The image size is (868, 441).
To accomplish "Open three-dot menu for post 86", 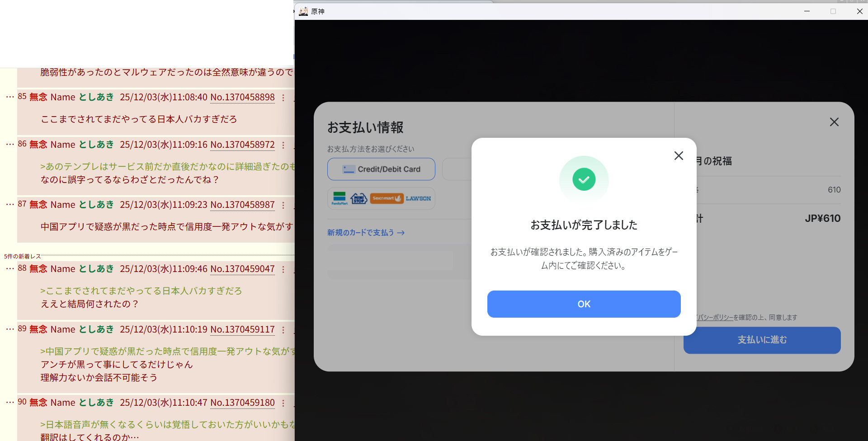I will coord(283,145).
